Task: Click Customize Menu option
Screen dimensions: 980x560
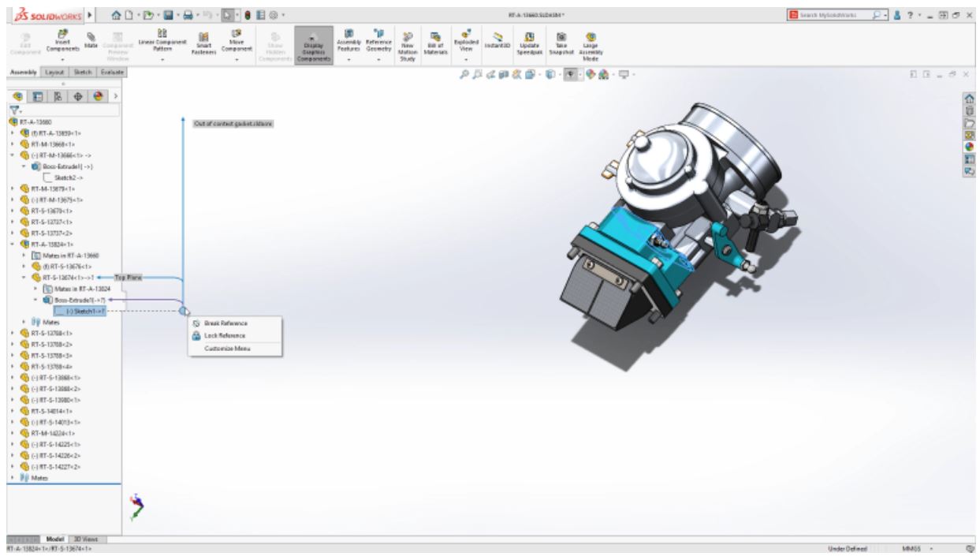Action: [x=225, y=348]
